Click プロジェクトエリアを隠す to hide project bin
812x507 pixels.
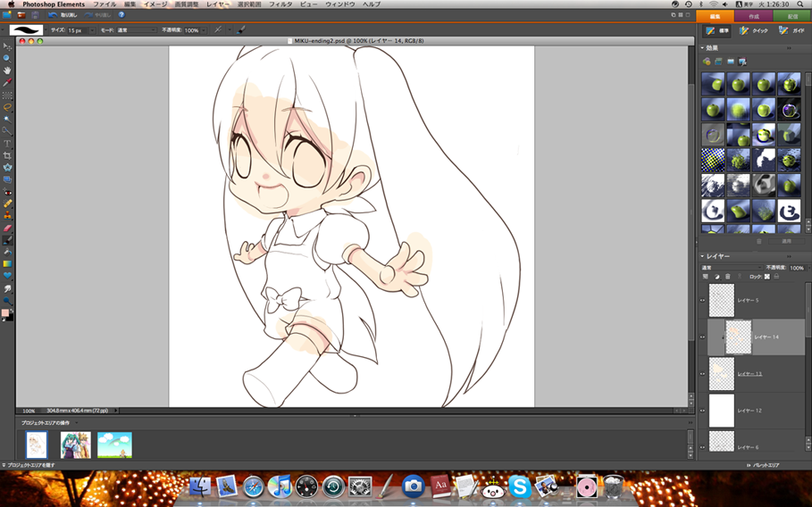coord(28,465)
